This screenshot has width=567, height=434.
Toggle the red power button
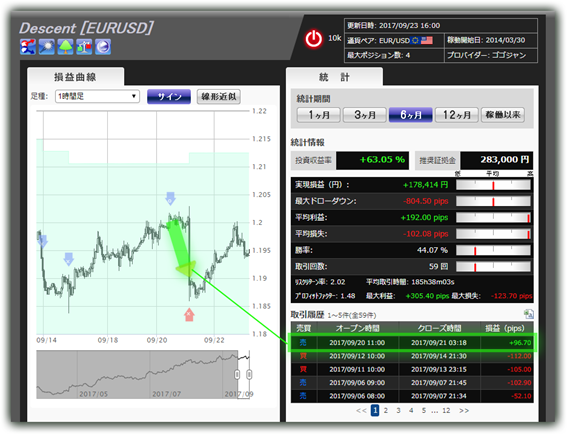pos(314,39)
